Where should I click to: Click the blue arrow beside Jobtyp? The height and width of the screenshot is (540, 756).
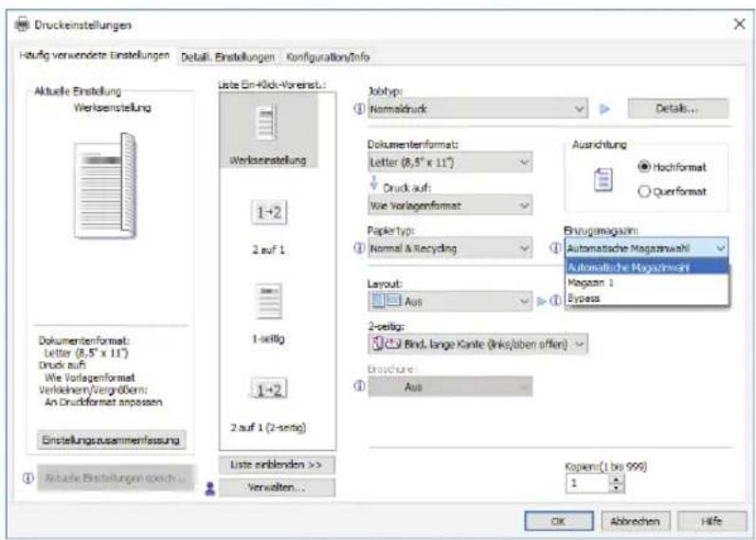tap(604, 109)
